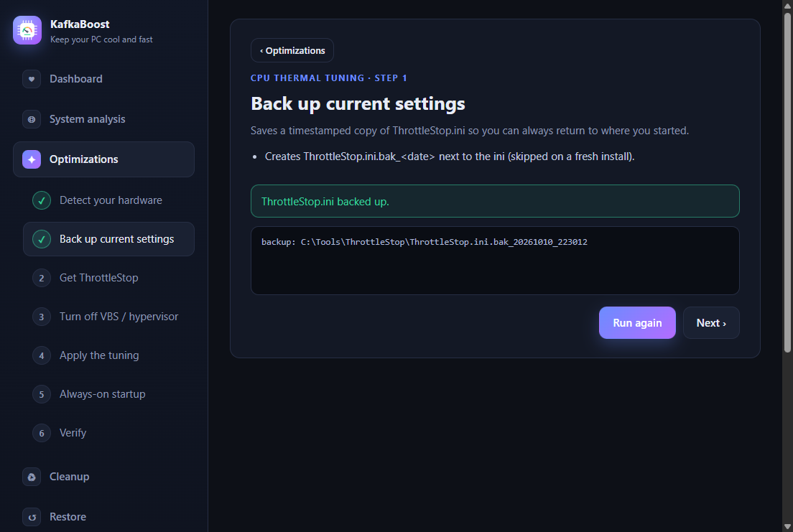Go to the Cleanup section
The width and height of the screenshot is (793, 532).
103,477
